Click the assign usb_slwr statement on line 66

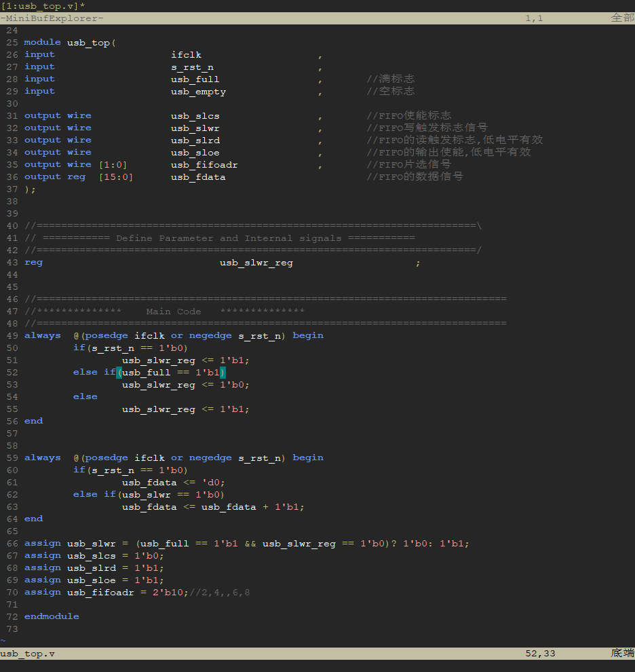(x=247, y=544)
